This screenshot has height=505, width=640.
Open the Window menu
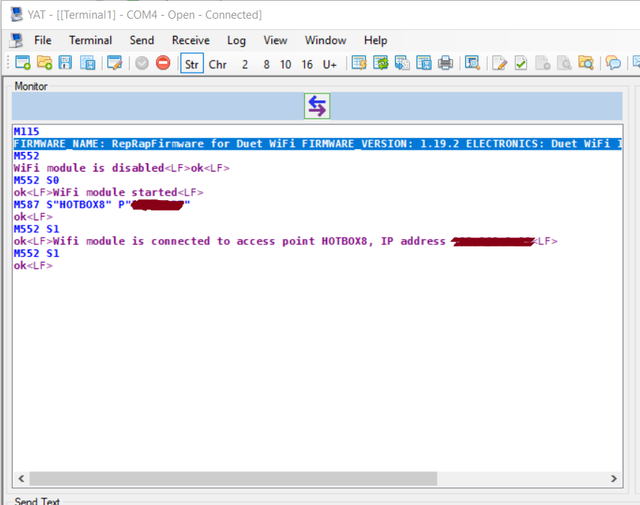pos(325,40)
